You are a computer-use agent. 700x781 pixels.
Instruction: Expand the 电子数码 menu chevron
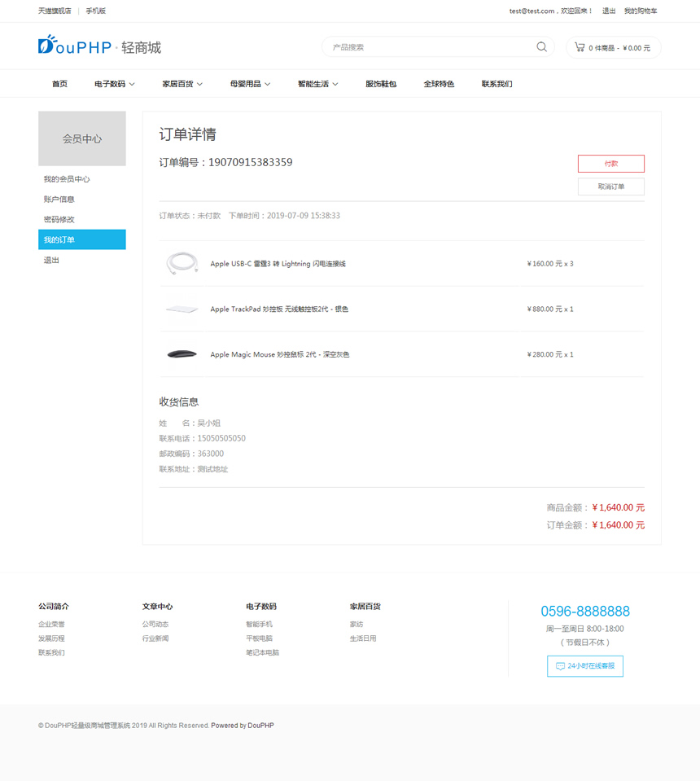[x=132, y=84]
